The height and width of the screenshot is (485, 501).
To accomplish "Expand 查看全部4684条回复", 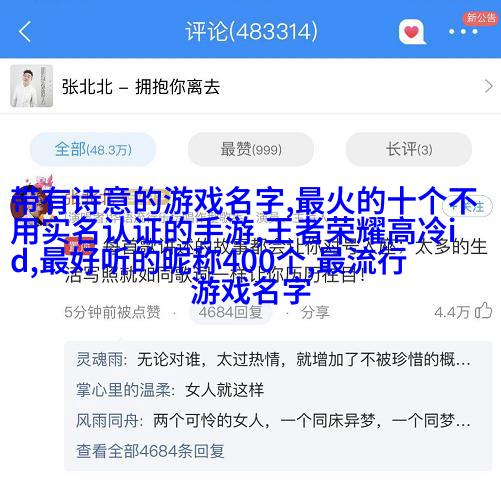I will [150, 451].
